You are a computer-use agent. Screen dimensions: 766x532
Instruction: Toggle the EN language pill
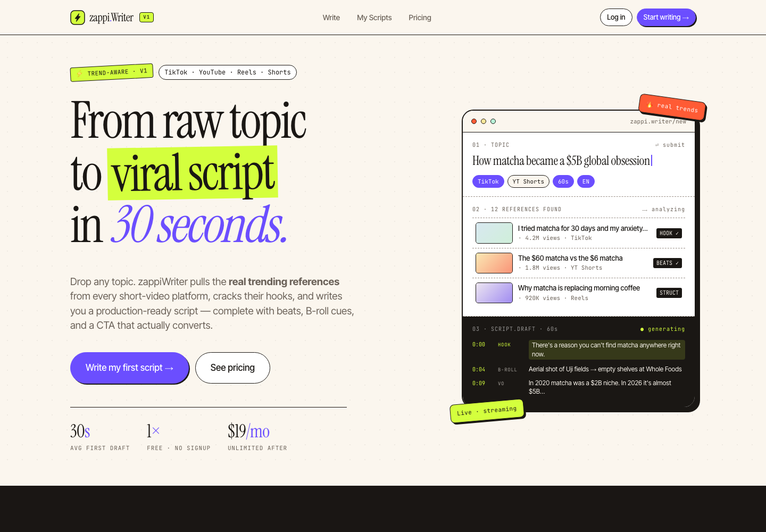[x=586, y=181]
